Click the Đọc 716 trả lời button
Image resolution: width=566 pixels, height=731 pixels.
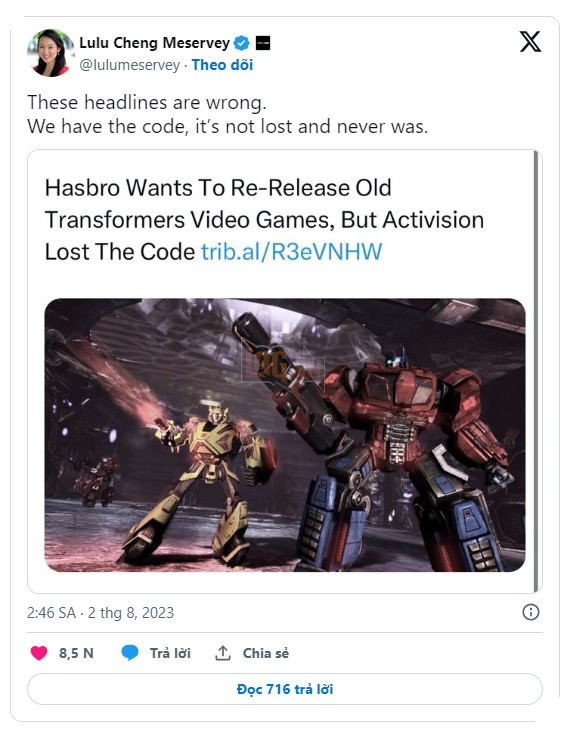tap(285, 689)
